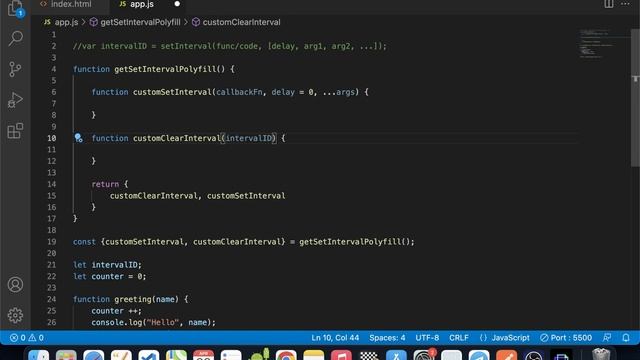This screenshot has width=640, height=360.
Task: Open the Source Control view
Action: [15, 69]
